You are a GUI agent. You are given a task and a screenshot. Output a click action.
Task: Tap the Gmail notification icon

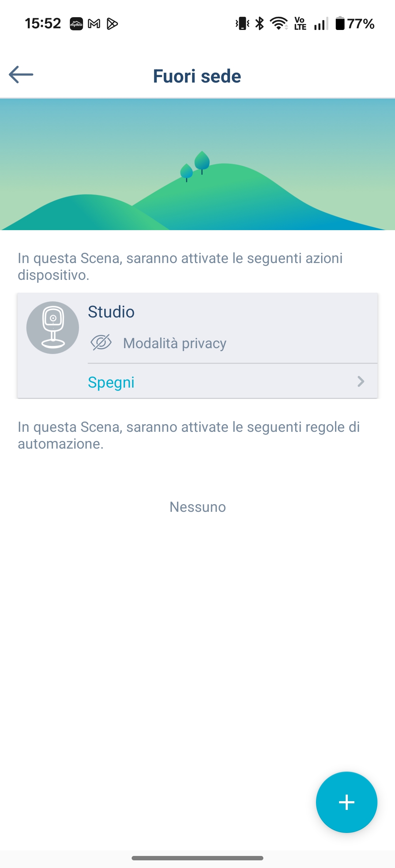click(94, 24)
